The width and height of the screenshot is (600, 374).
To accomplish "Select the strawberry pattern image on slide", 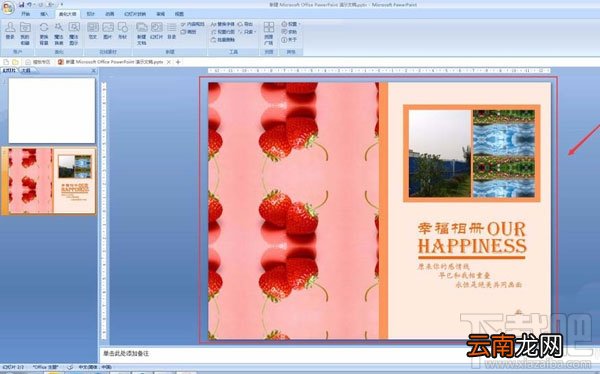I will (293, 211).
